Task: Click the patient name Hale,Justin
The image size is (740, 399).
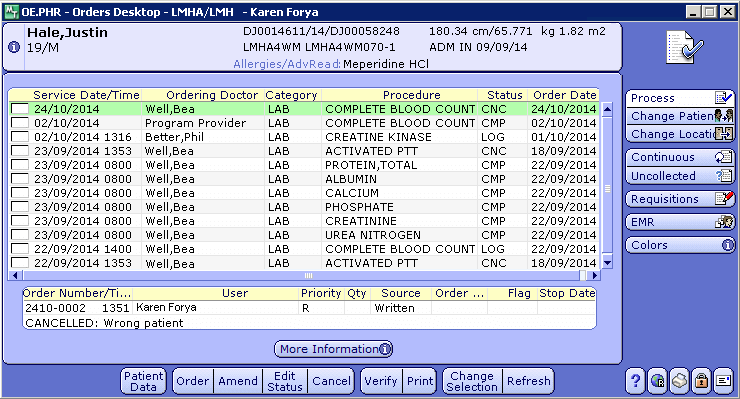Action: coord(67,33)
